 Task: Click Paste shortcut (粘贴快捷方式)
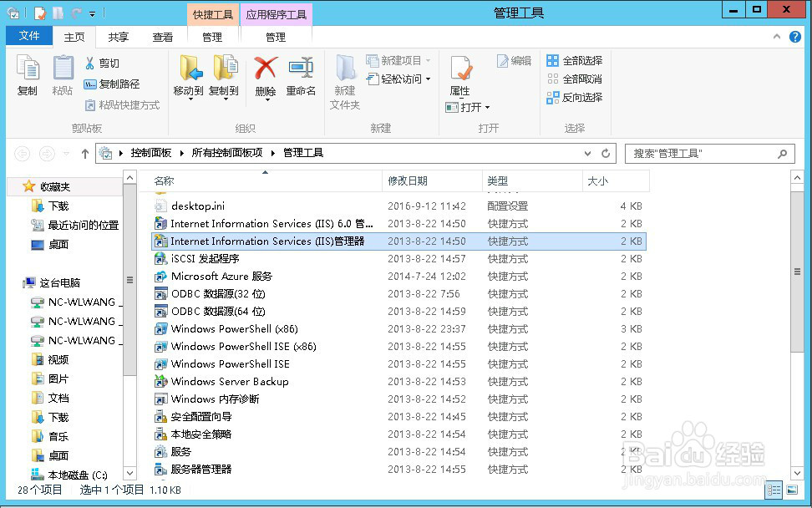122,105
